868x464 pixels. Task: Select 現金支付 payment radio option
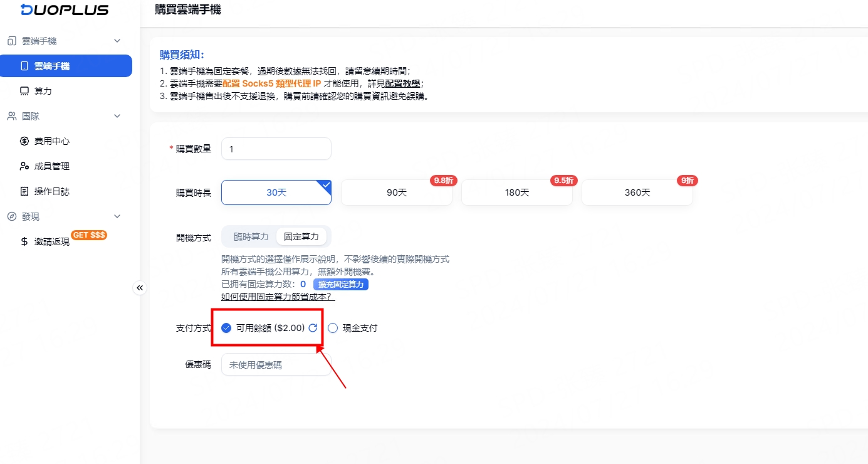tap(333, 328)
